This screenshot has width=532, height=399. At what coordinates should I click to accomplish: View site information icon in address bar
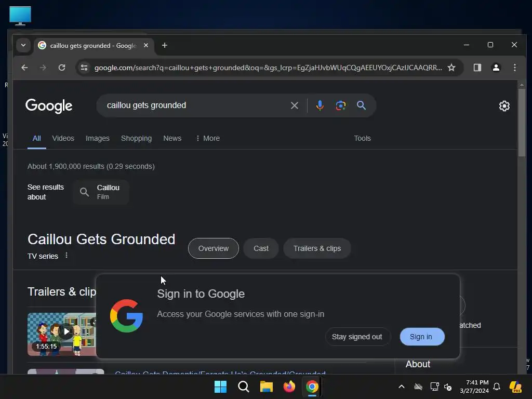[x=84, y=68]
